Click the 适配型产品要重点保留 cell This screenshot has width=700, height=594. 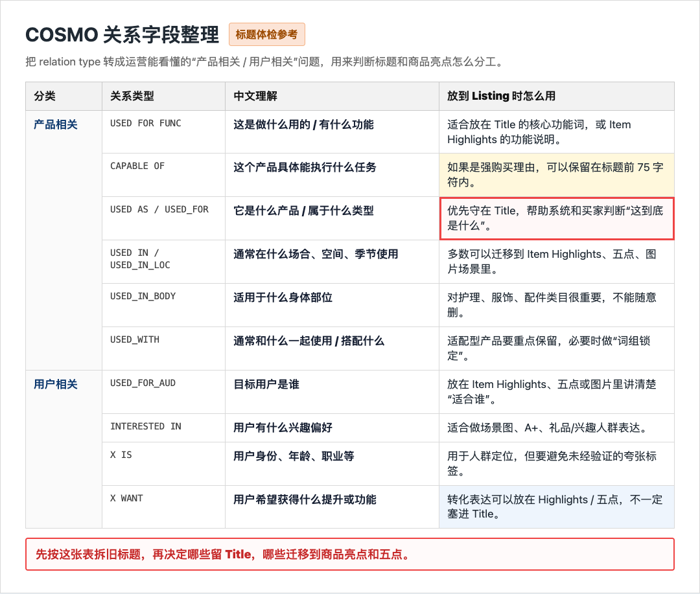tap(557, 348)
